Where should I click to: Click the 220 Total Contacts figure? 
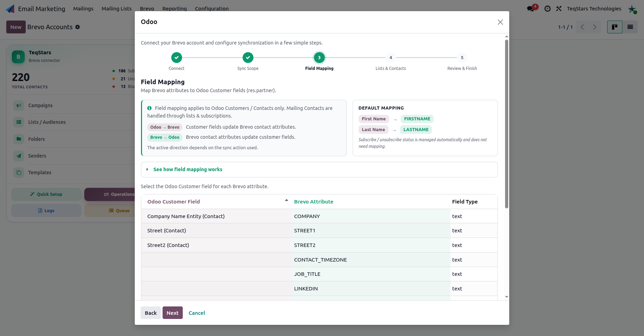point(21,77)
